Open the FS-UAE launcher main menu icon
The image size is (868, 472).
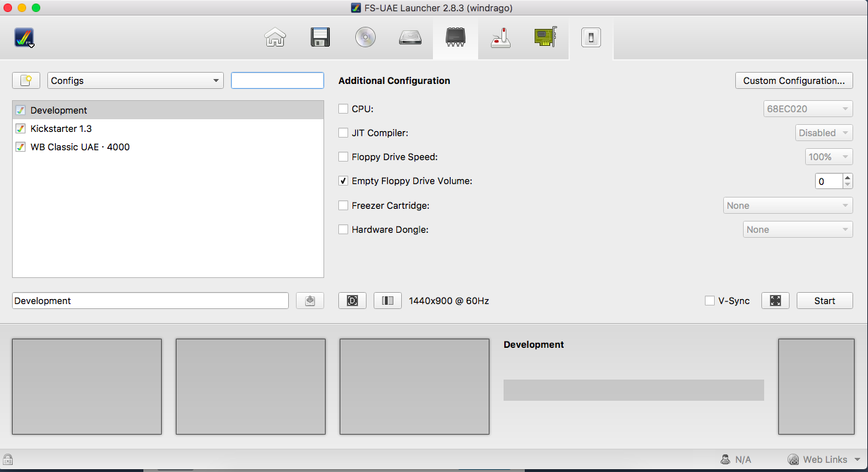(x=24, y=37)
